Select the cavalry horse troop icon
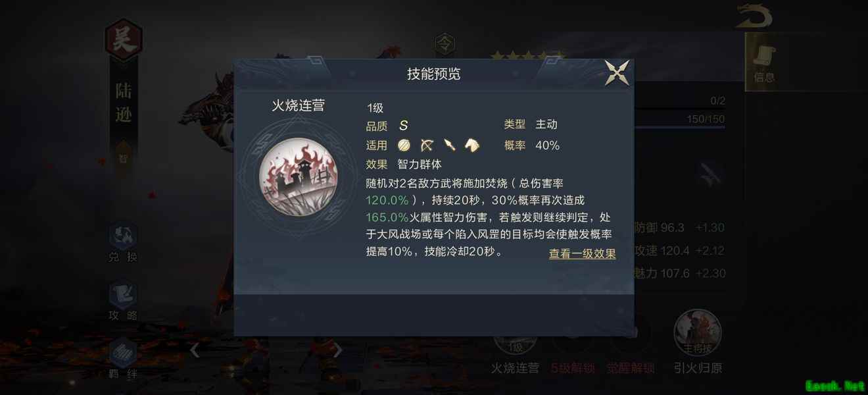 (x=471, y=145)
